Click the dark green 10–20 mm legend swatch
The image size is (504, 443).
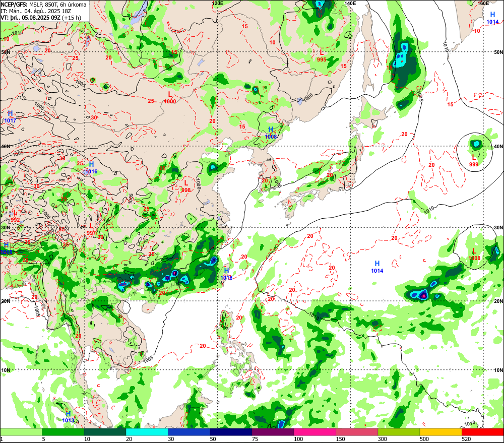105,432
